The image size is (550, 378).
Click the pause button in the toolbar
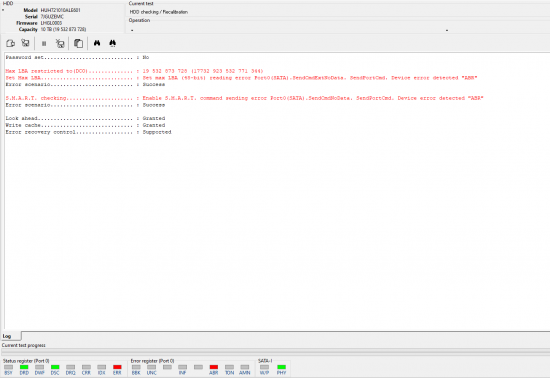(44, 43)
